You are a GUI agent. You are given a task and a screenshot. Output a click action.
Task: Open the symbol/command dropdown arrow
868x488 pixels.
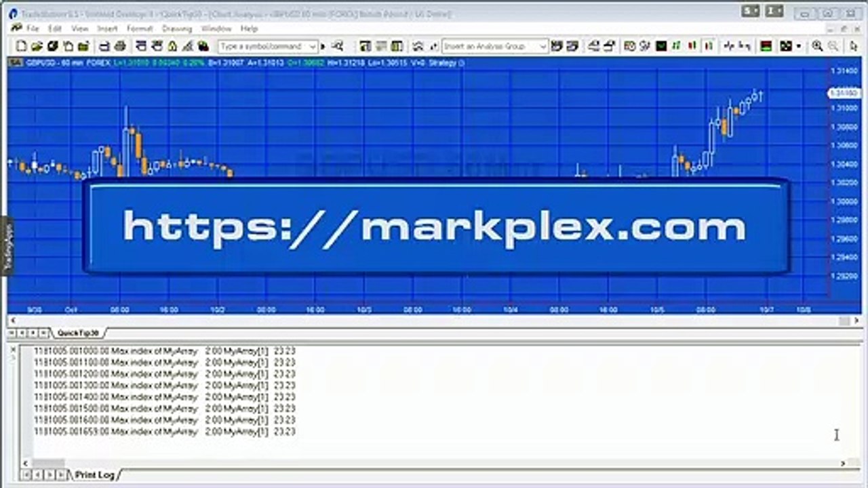coord(313,46)
